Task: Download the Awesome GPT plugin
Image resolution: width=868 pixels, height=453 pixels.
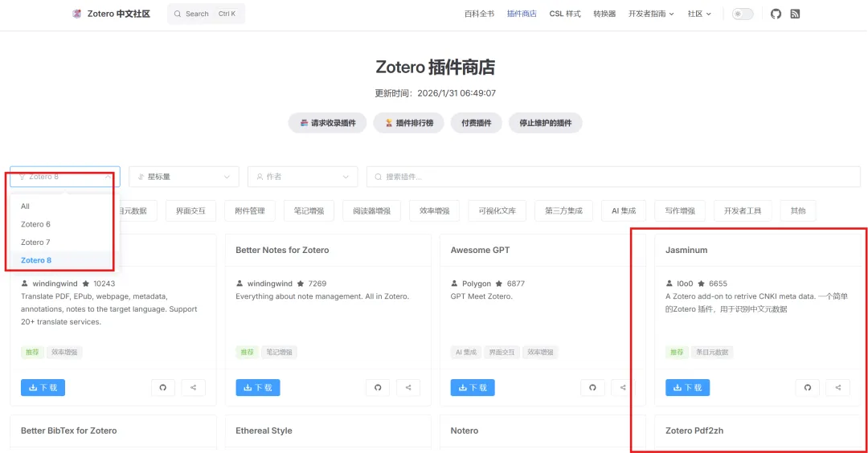Action: click(x=473, y=388)
